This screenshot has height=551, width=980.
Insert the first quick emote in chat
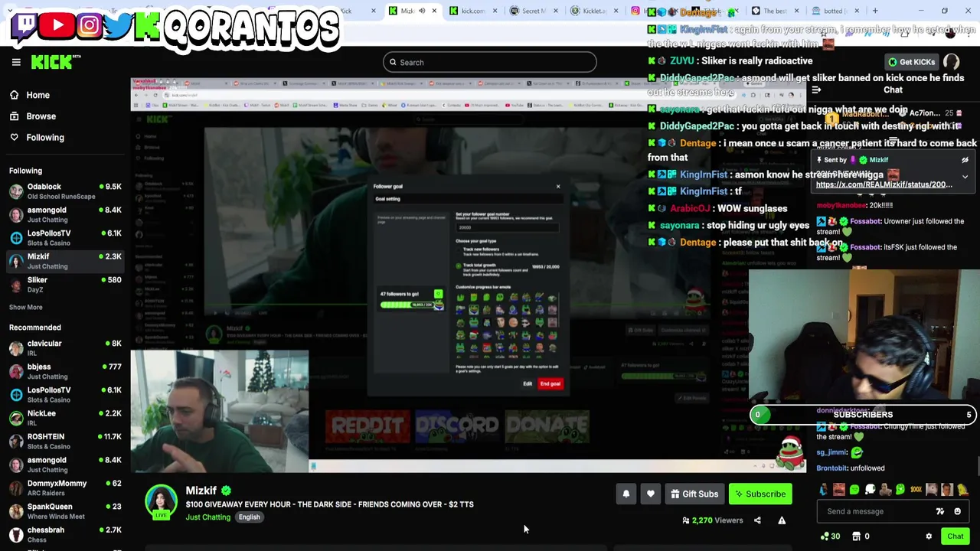(x=824, y=490)
